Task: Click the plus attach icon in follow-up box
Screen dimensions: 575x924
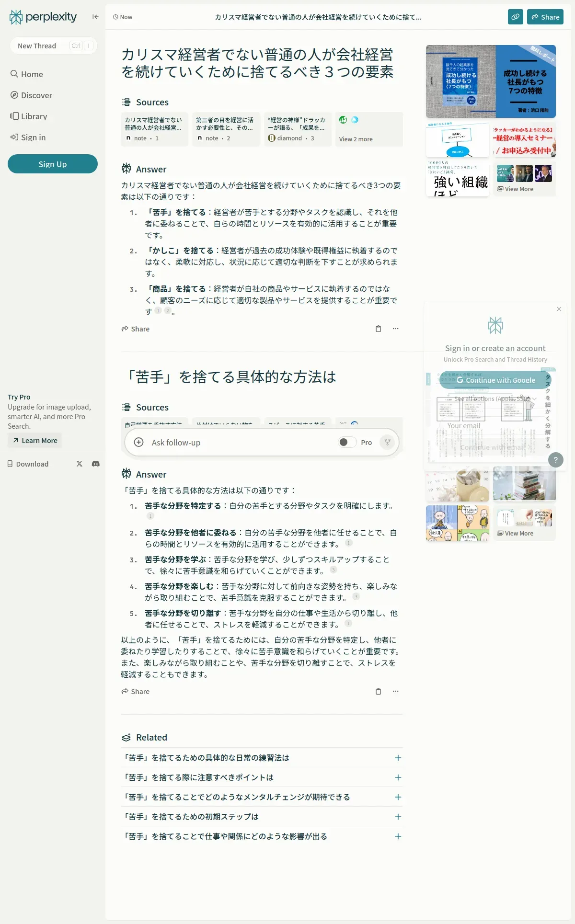Action: 138,442
